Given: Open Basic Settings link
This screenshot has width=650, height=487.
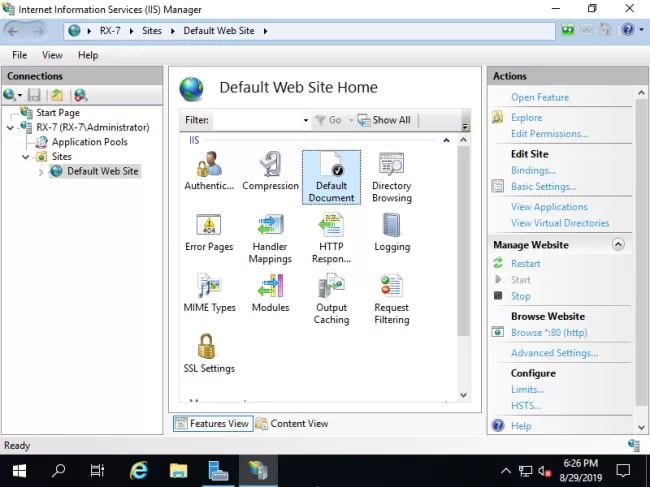Looking at the screenshot, I should click(x=543, y=187).
